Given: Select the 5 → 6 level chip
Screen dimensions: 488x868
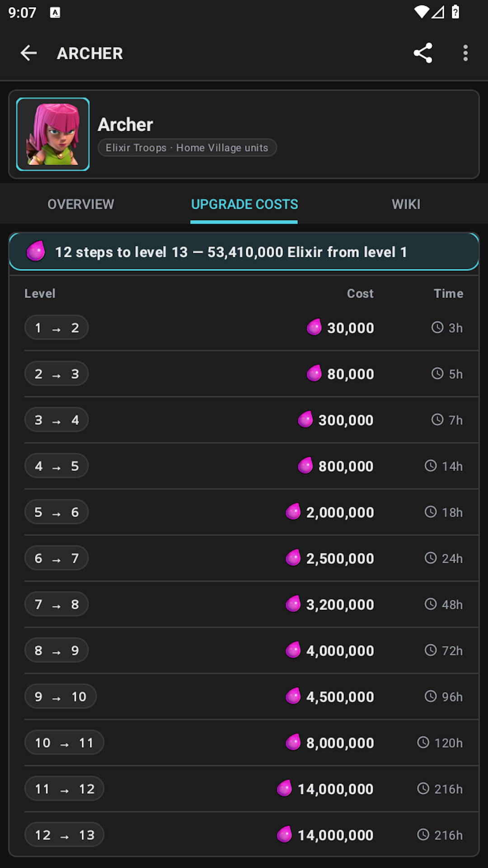Looking at the screenshot, I should (56, 512).
